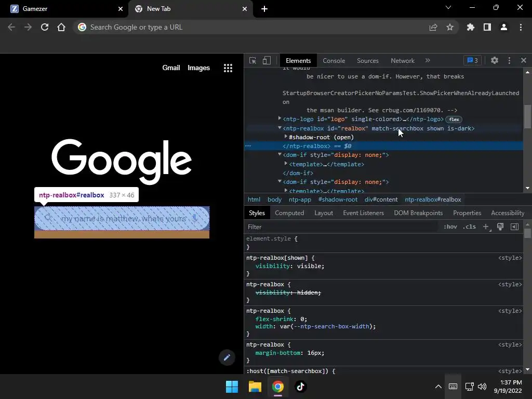
Task: Open the DOM Breakpoints tab
Action: point(418,212)
